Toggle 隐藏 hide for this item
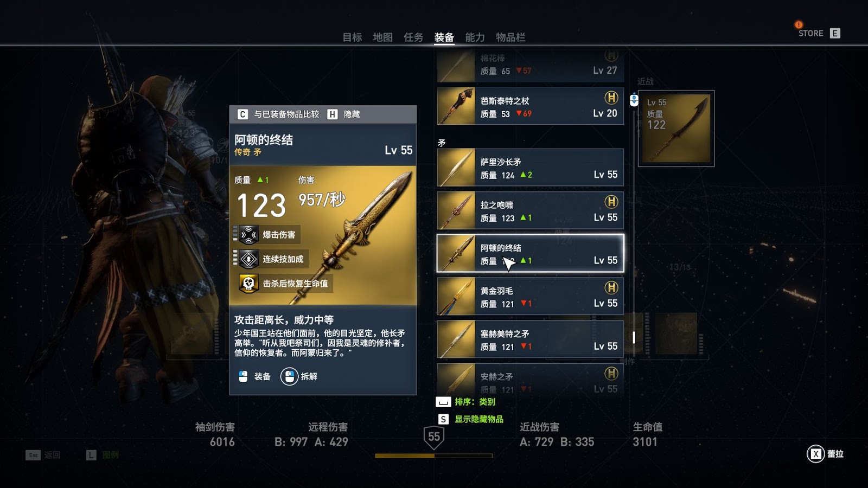The height and width of the screenshot is (488, 868). (x=344, y=114)
